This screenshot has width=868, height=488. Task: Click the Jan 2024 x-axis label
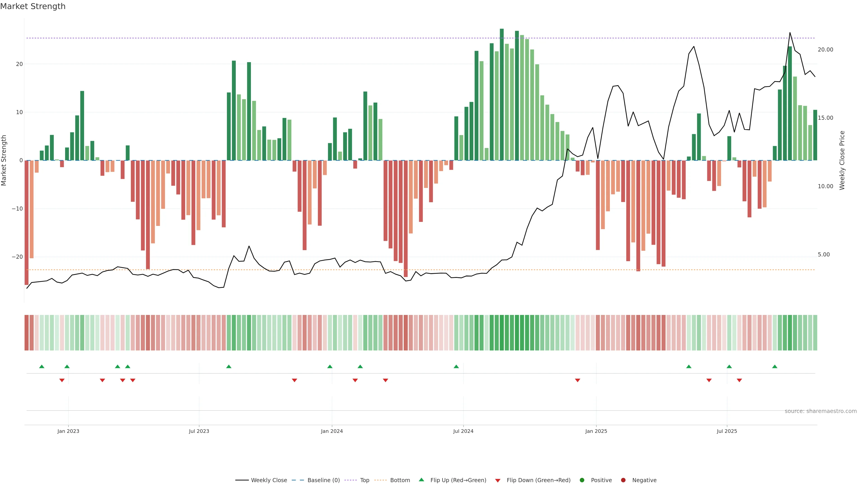[x=332, y=431]
